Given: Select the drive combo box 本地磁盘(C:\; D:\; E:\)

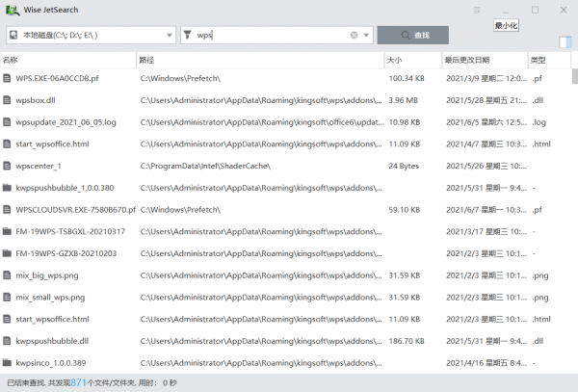Looking at the screenshot, I should pos(92,35).
